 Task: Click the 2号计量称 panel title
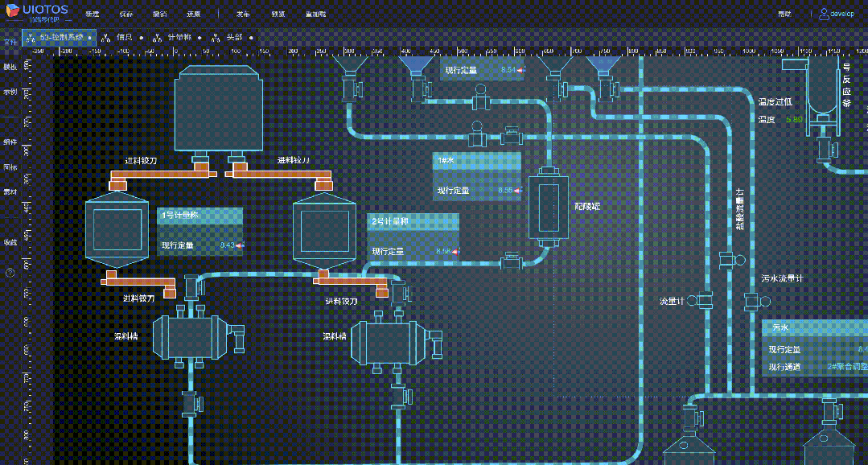click(389, 221)
